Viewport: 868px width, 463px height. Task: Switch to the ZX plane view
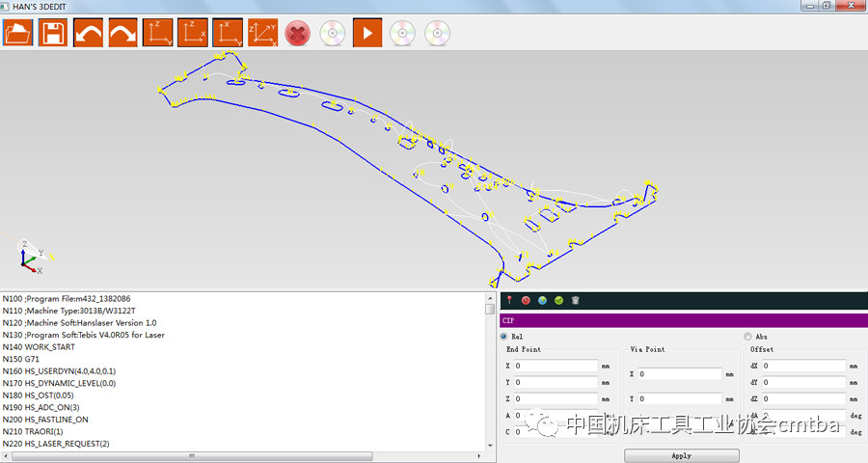pos(192,33)
